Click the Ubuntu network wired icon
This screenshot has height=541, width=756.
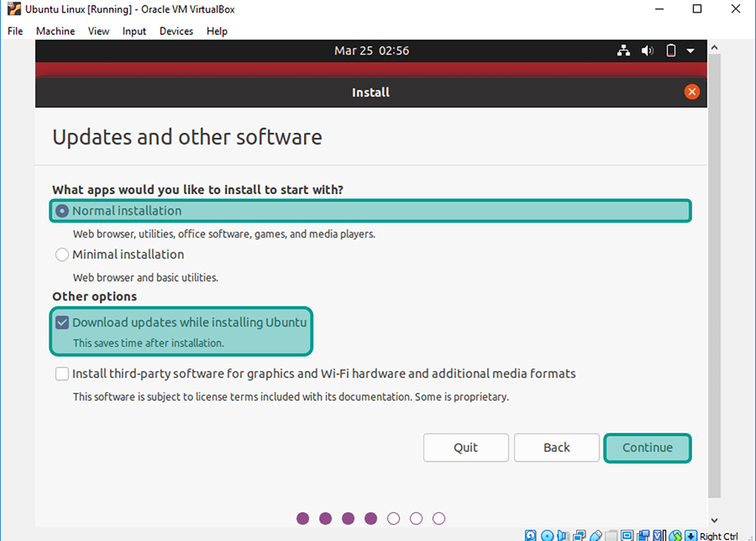pos(623,50)
